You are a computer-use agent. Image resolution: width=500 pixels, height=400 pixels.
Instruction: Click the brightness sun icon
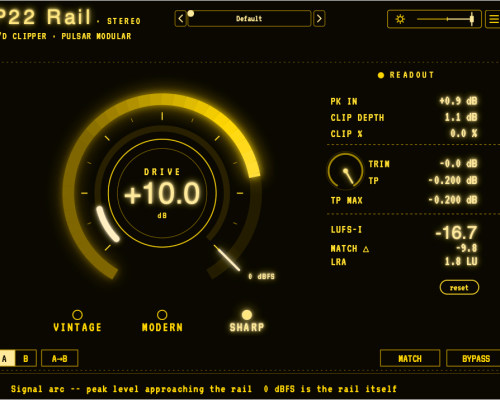[400, 19]
